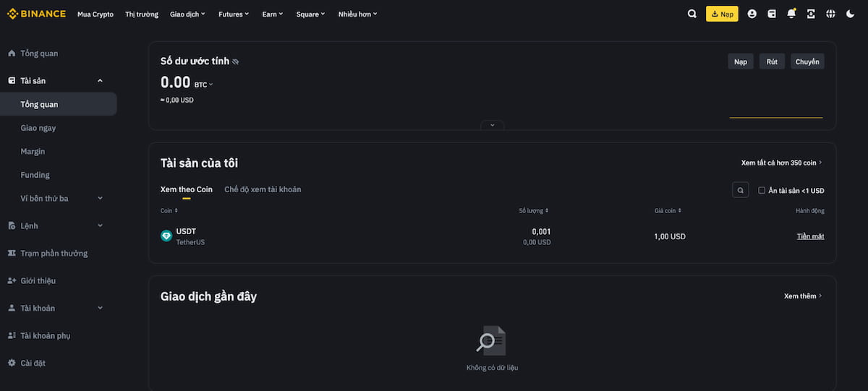
Task: Open the user profile icon menu
Action: (752, 14)
